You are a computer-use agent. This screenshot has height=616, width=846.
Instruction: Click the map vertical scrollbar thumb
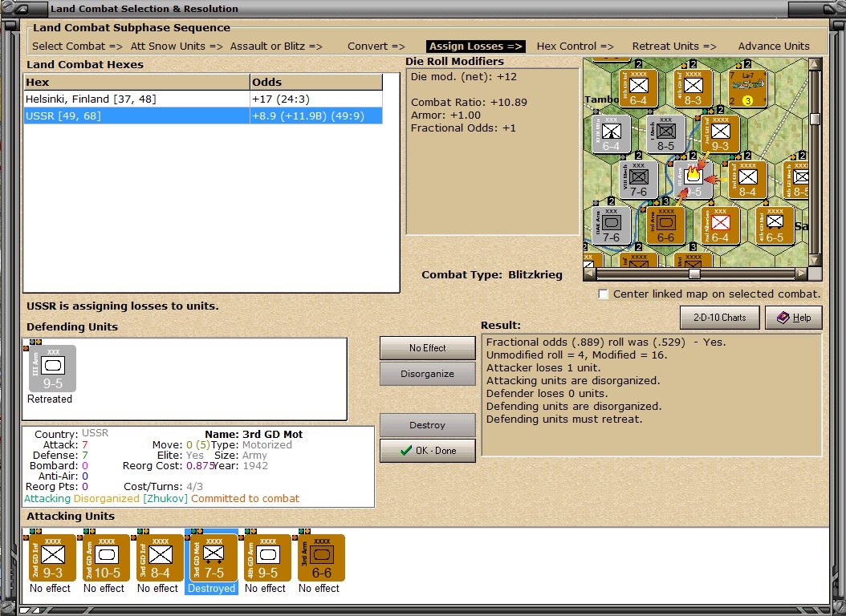point(815,119)
